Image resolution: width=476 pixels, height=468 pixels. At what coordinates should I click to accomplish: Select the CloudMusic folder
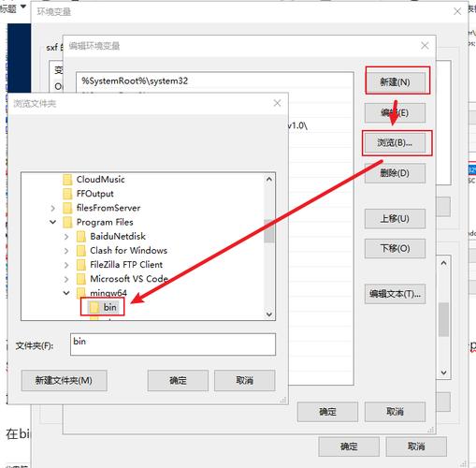point(100,180)
